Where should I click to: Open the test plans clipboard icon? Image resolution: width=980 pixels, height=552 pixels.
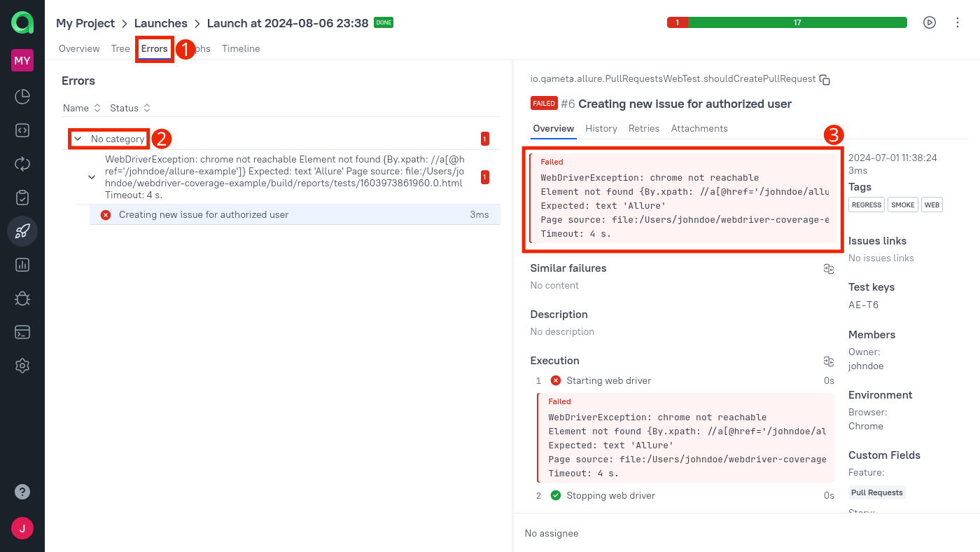point(22,198)
